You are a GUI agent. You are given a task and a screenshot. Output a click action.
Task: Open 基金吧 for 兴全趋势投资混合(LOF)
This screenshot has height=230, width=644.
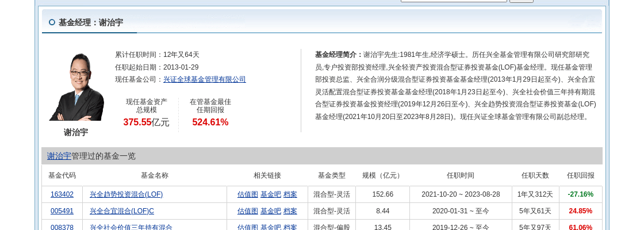tap(271, 194)
